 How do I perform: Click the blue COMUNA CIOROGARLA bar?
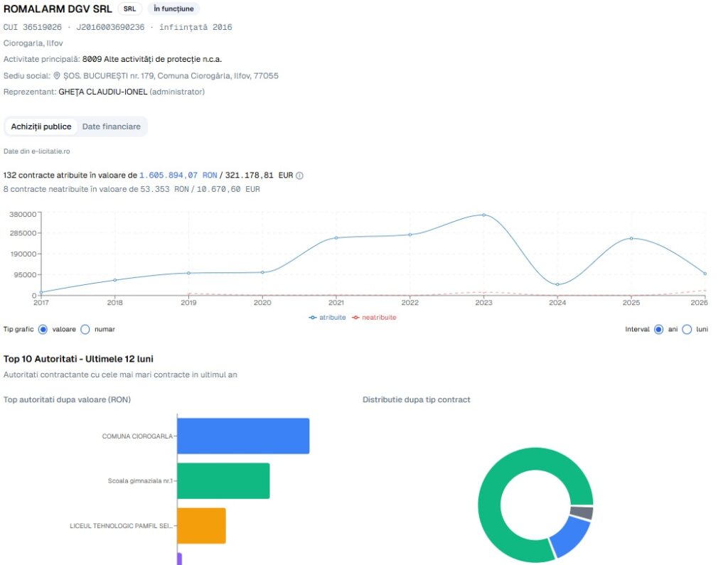(x=243, y=436)
